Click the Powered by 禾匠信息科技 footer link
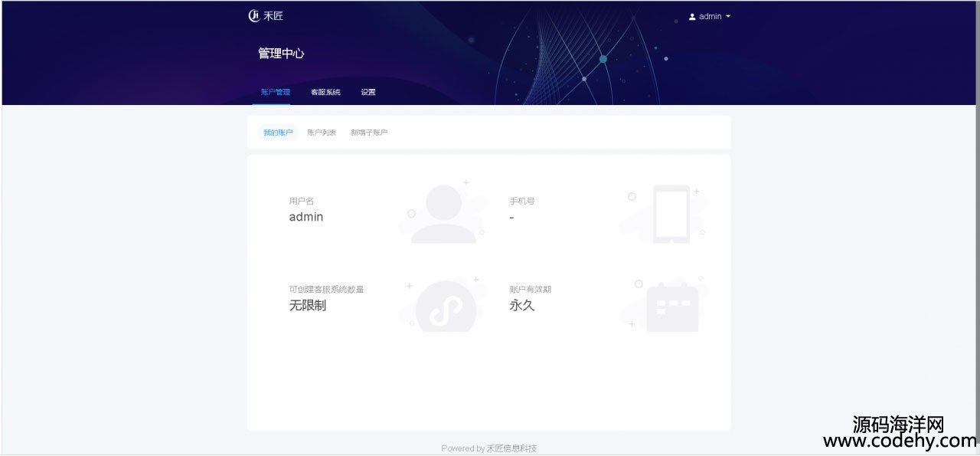Screen dimensions: 980x456 coord(488,448)
